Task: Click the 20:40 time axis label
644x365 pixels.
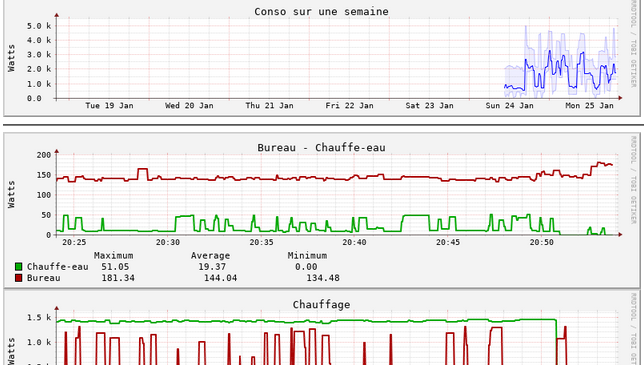Action: tap(354, 243)
